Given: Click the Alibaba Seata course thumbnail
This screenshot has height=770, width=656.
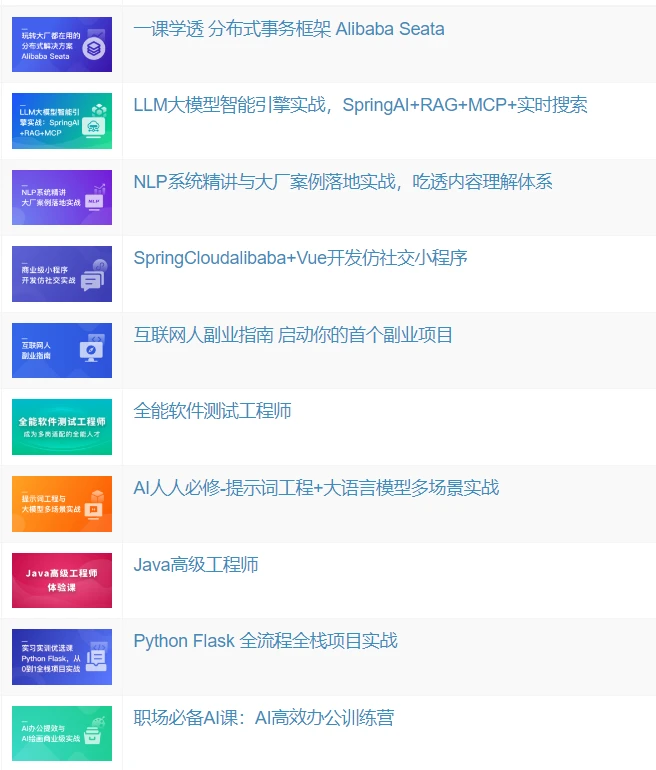Looking at the screenshot, I should click(62, 45).
